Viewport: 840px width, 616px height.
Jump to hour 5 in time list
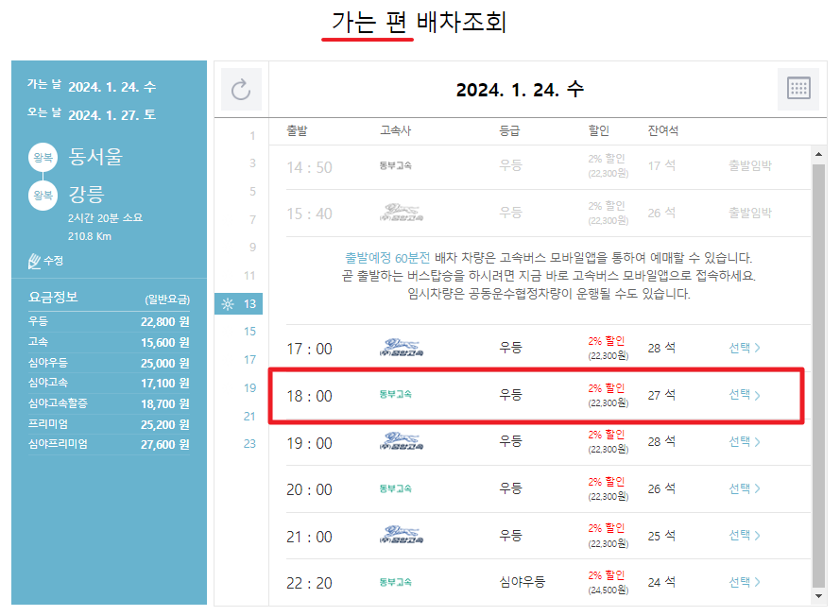252,192
